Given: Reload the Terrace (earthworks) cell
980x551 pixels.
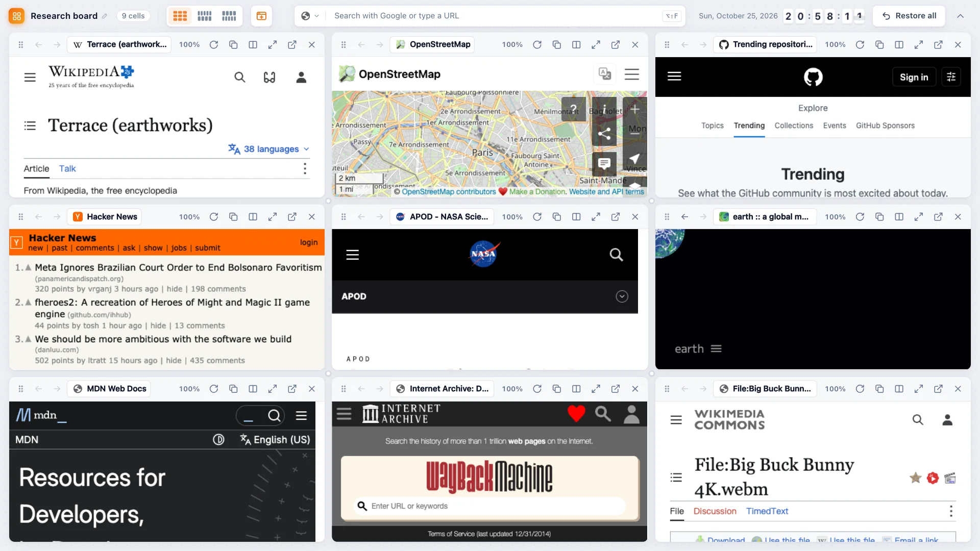Looking at the screenshot, I should (214, 45).
